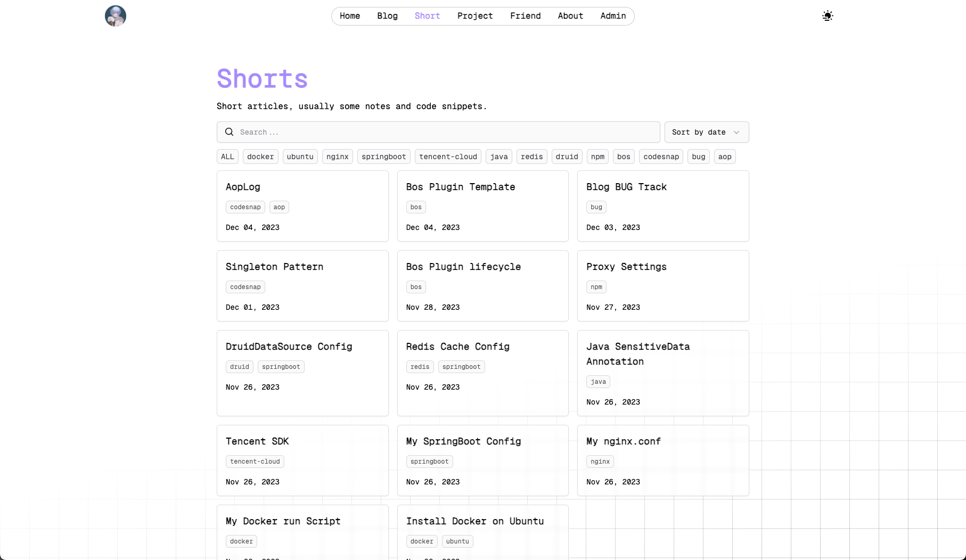Filter by the bos tag

click(x=624, y=157)
